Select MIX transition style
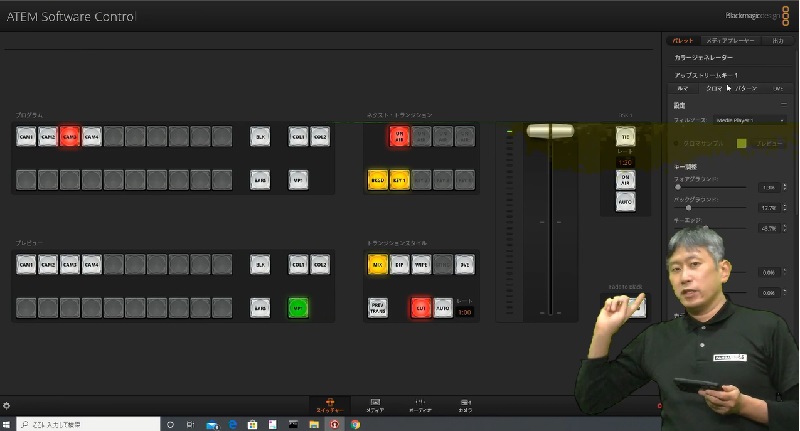Viewport: 800px width, 431px height. 378,265
